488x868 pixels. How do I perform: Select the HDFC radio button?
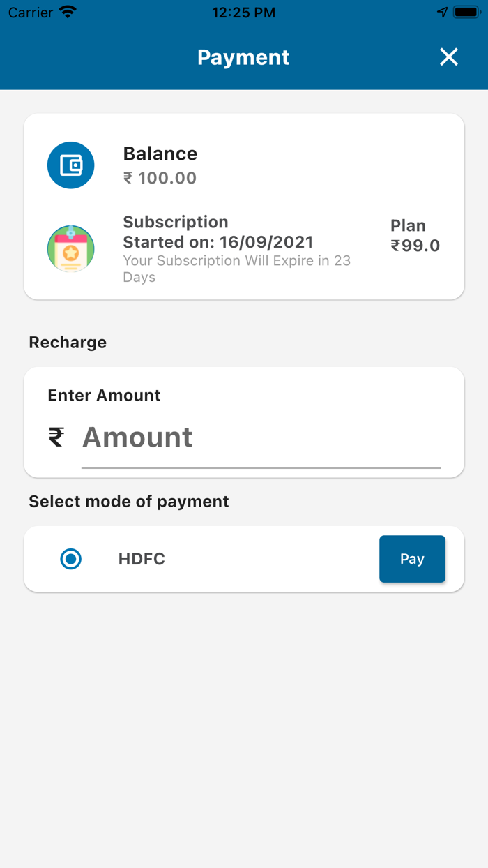tap(71, 559)
